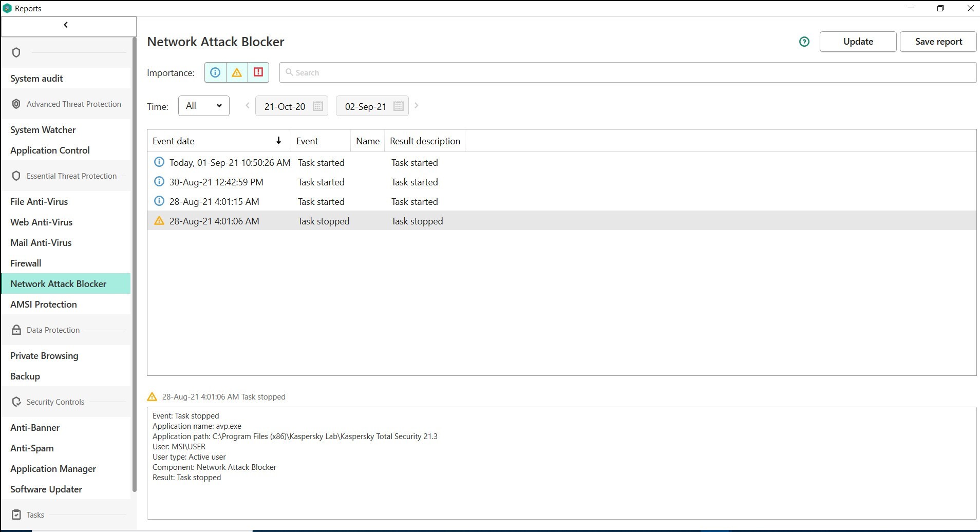Open Application Manager report
The height and width of the screenshot is (532, 980).
tap(66, 468)
